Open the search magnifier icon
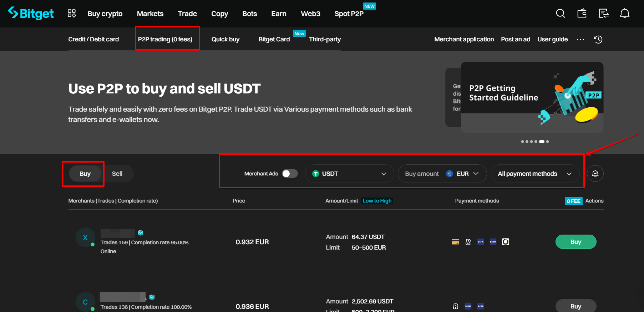Image resolution: width=644 pixels, height=312 pixels. coord(561,14)
